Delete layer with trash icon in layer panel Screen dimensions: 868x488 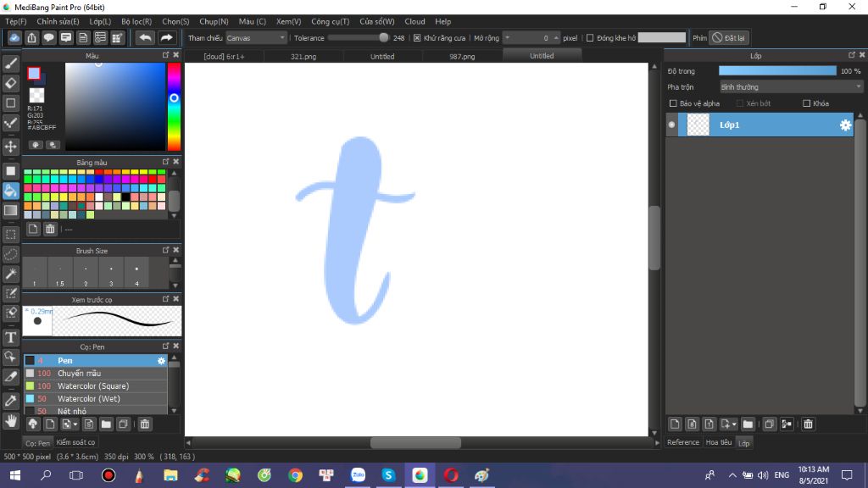coord(808,424)
